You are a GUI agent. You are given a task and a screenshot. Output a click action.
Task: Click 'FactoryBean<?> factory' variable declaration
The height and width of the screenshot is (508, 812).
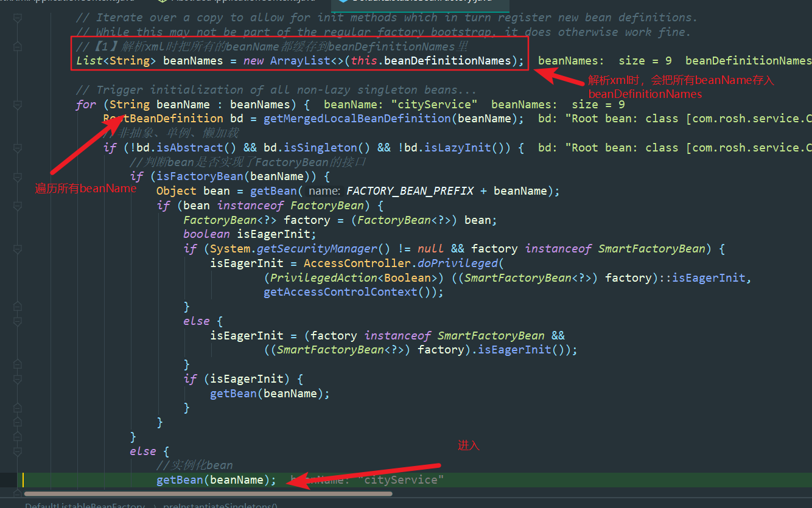pyautogui.click(x=256, y=220)
